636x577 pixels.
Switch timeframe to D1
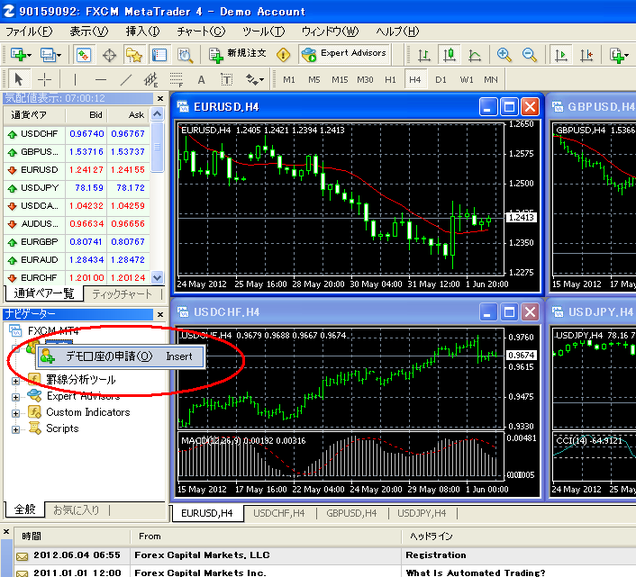point(440,79)
